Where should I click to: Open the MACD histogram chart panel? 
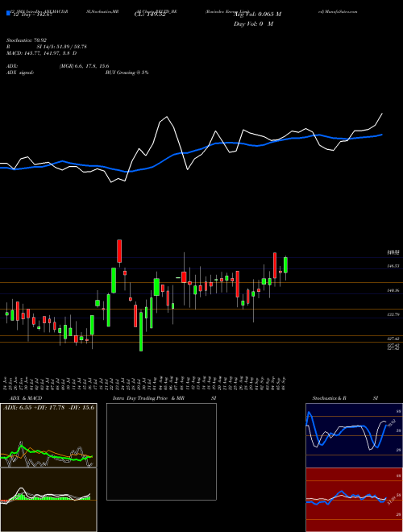pyautogui.click(x=48, y=500)
